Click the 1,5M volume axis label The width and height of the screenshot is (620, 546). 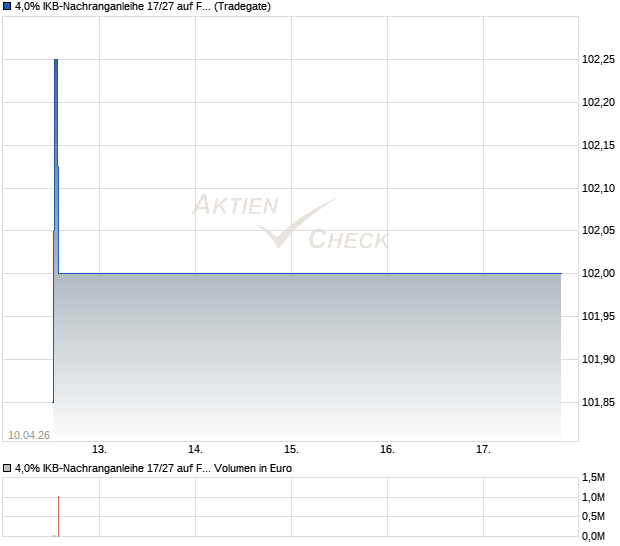(593, 478)
